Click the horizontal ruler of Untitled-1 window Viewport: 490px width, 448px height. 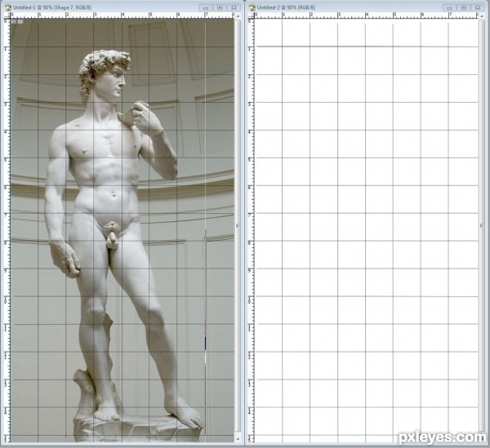point(122,16)
